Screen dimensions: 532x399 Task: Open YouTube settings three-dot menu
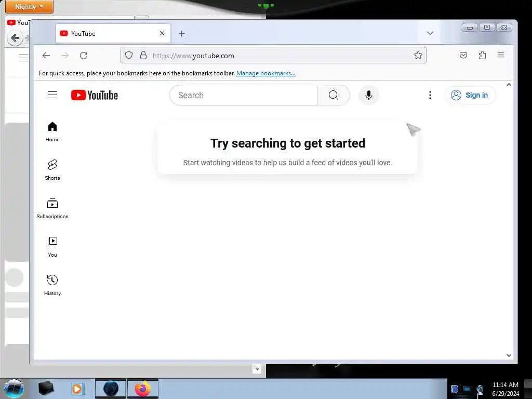430,96
